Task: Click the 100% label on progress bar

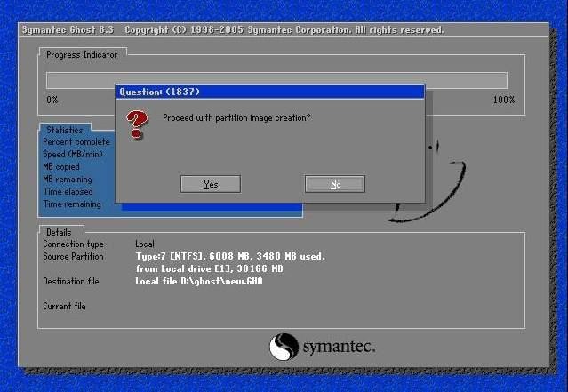Action: [x=503, y=100]
